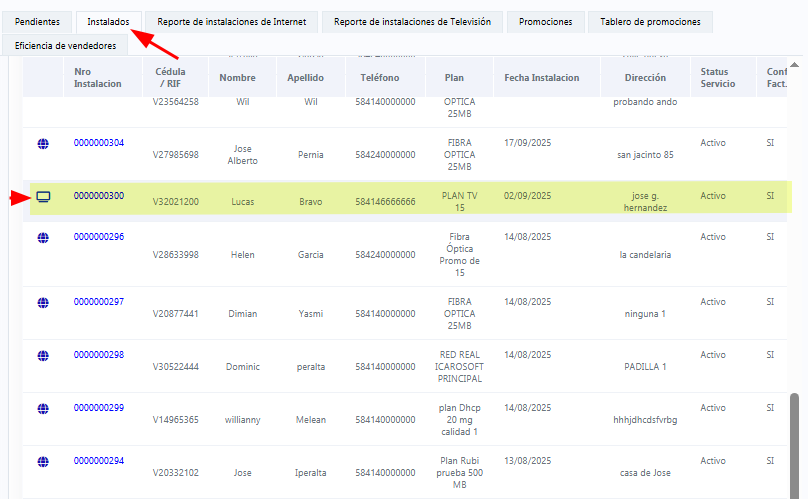
Task: Click the globe icon beside installation 0000000294
Action: click(43, 461)
